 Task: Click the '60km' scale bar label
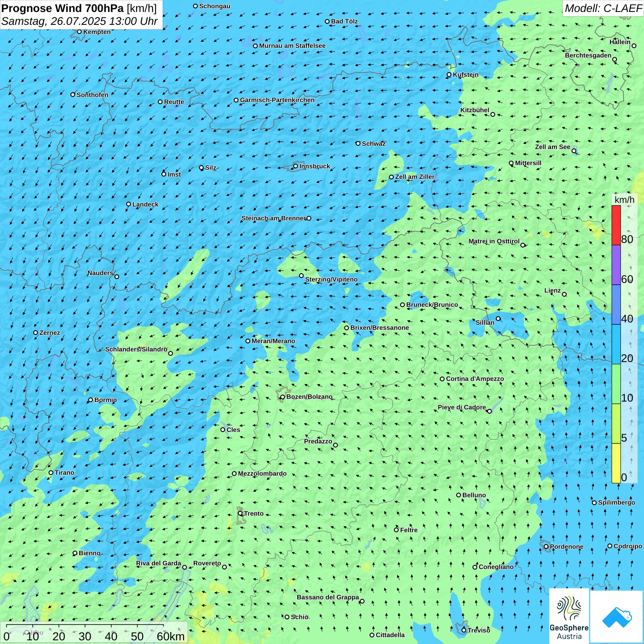(171, 636)
